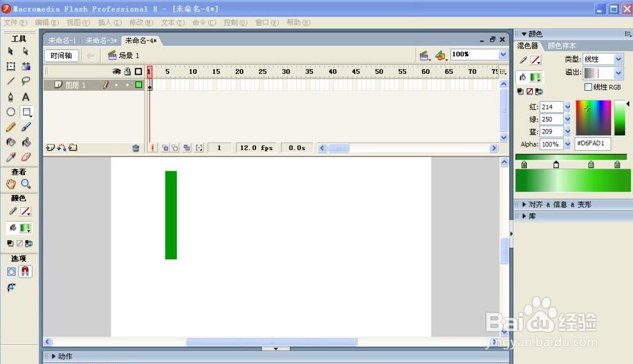This screenshot has width=633, height=364.
Task: Open the Alpha value dropdown arrow
Action: pyautogui.click(x=567, y=144)
